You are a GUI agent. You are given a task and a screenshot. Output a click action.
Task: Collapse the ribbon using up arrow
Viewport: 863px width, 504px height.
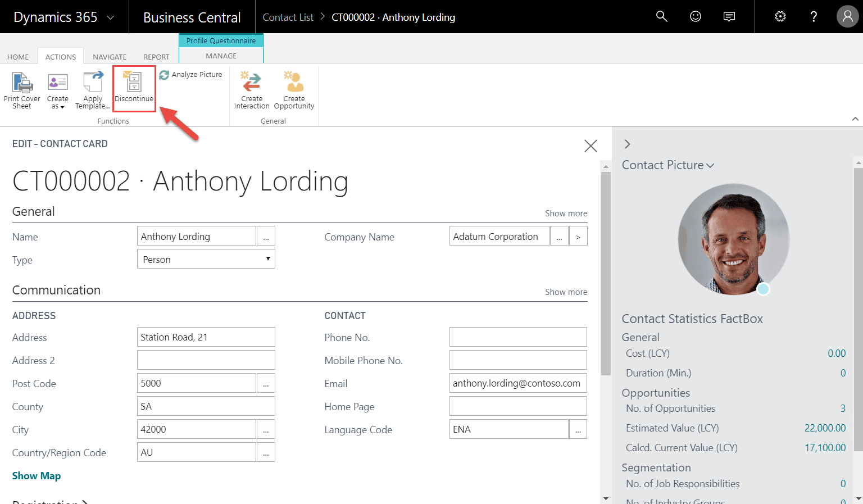(x=855, y=119)
